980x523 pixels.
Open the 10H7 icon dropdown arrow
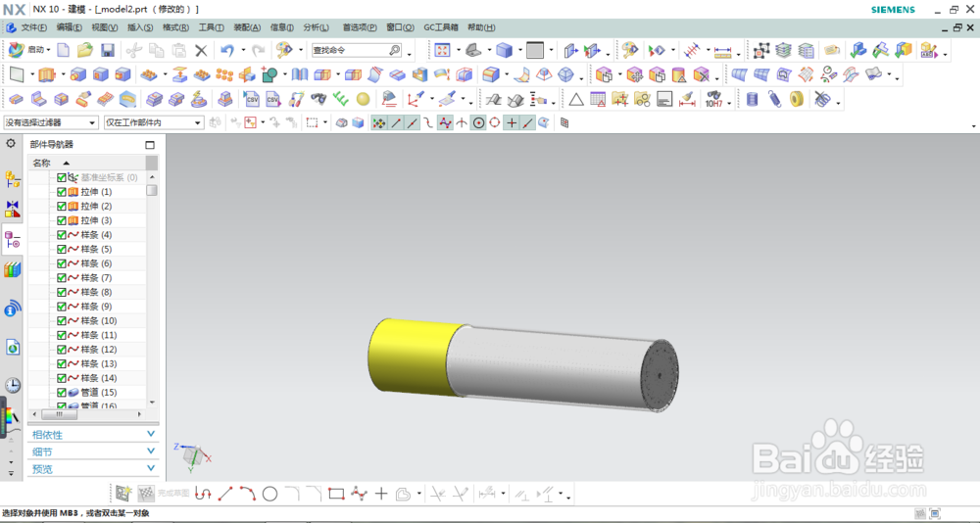pyautogui.click(x=729, y=103)
